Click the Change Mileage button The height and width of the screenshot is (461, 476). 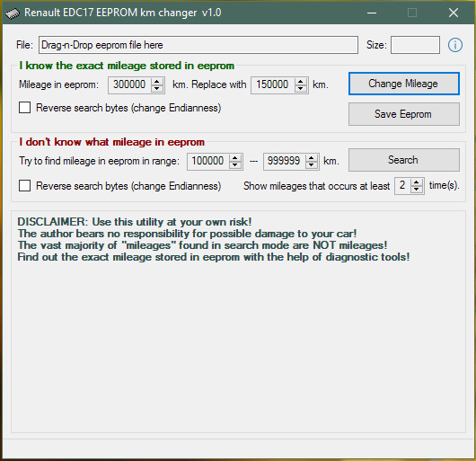pyautogui.click(x=404, y=84)
